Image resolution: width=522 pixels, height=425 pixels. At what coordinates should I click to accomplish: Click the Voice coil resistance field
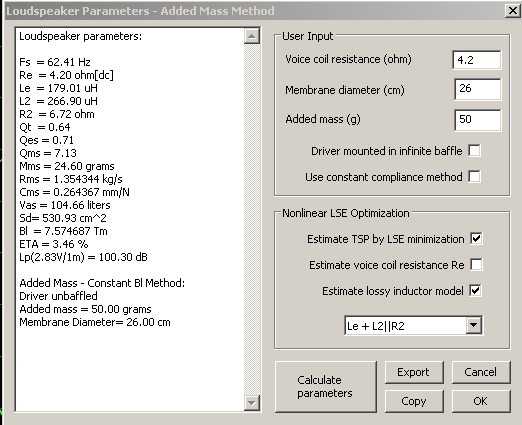[x=477, y=60]
